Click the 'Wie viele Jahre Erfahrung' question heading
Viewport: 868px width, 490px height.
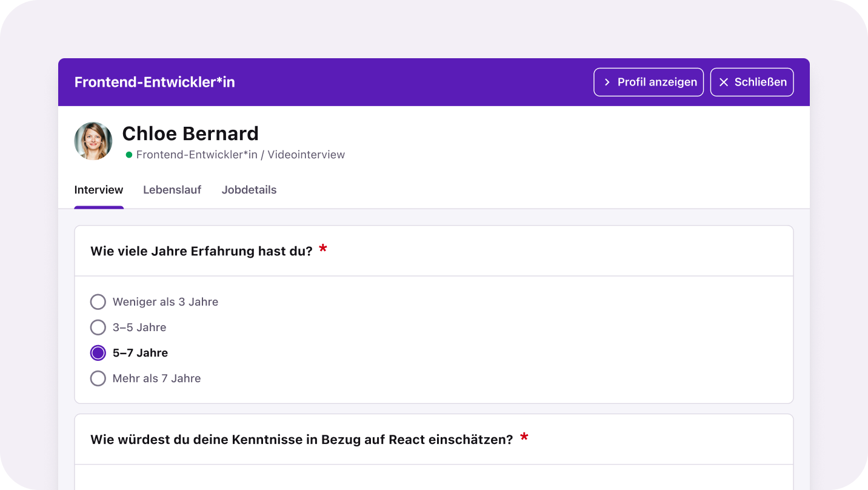click(201, 251)
